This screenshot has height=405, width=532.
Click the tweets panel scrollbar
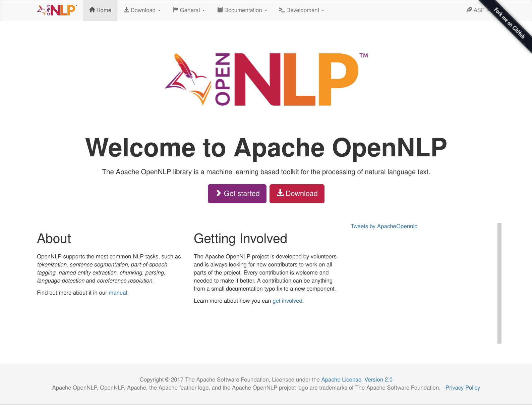coord(499,283)
